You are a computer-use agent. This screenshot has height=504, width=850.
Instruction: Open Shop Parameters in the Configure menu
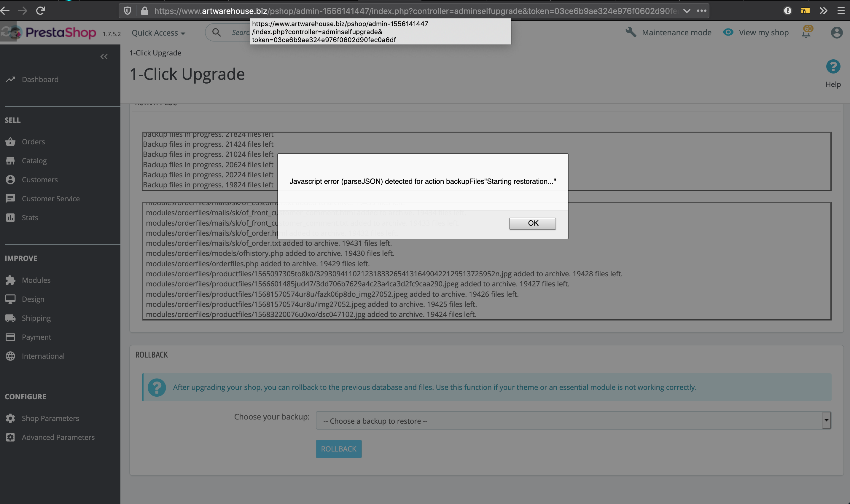(50, 418)
